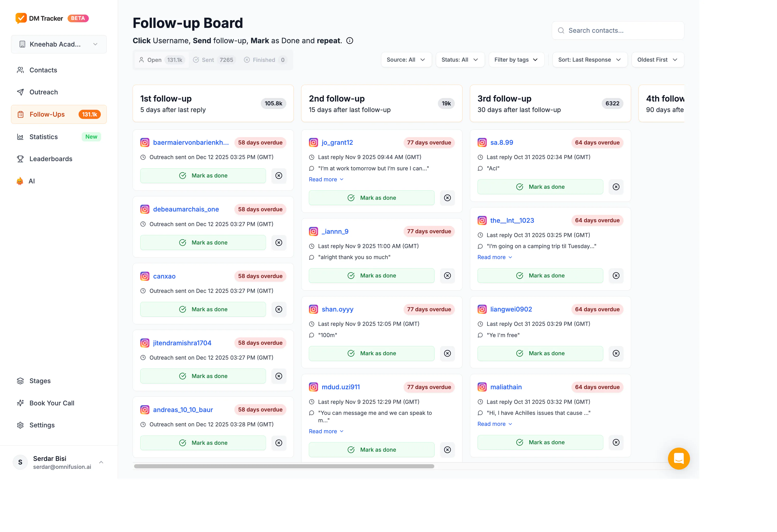Click the S avatar for Serdar Bisi
Image resolution: width=777 pixels, height=532 pixels.
[20, 462]
